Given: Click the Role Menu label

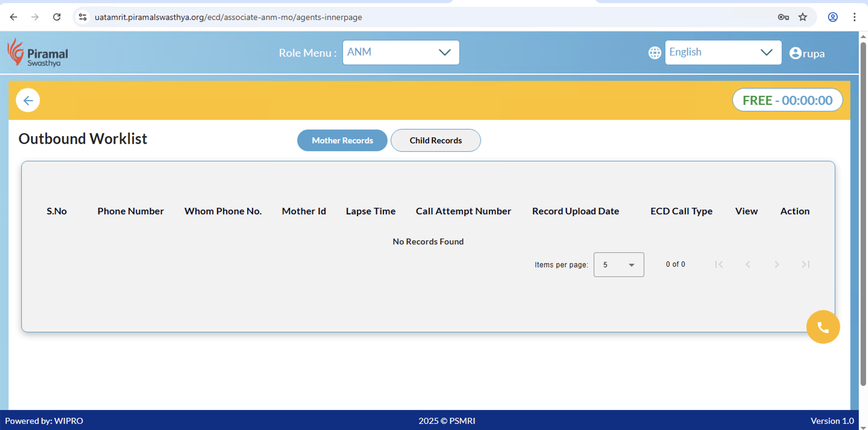Looking at the screenshot, I should 308,53.
